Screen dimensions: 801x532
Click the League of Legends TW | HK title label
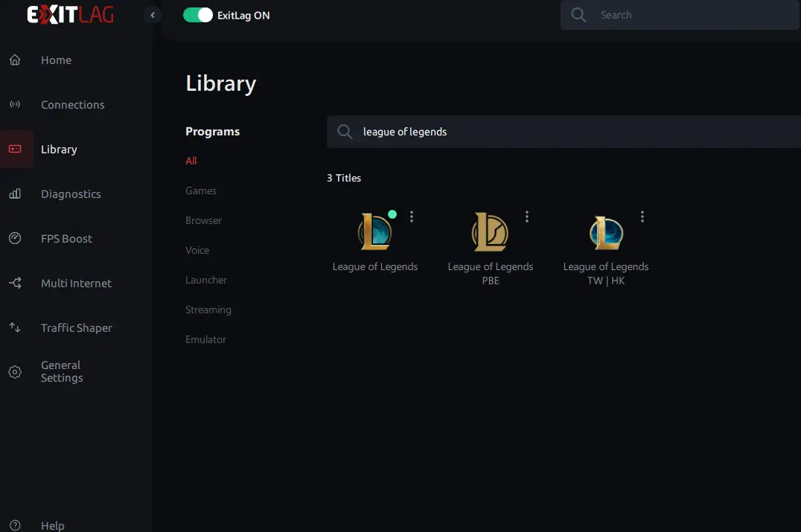point(606,274)
